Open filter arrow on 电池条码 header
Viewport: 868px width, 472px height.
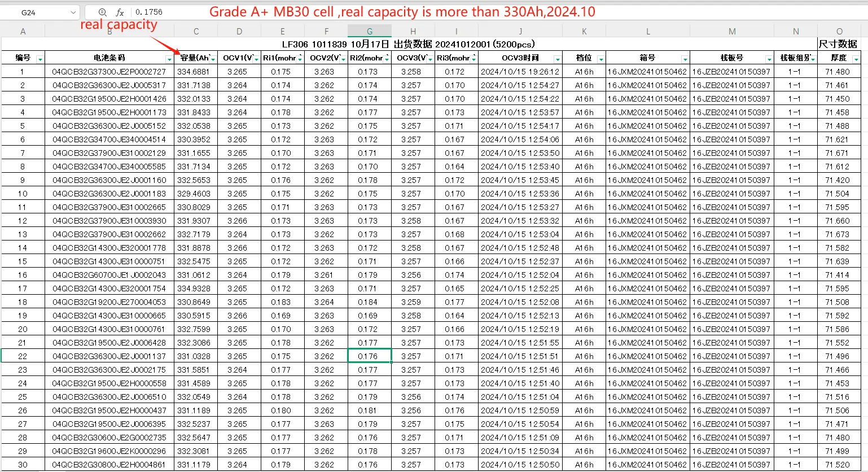[169, 59]
